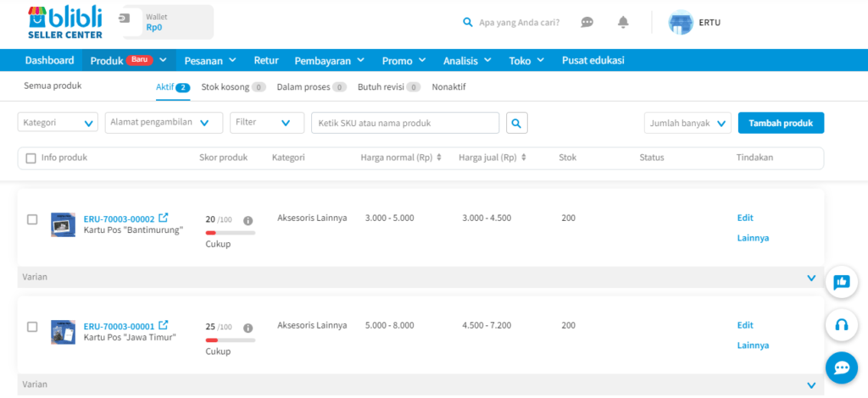Image resolution: width=868 pixels, height=398 pixels.
Task: Switch to the Stok kosong tab
Action: (x=233, y=87)
